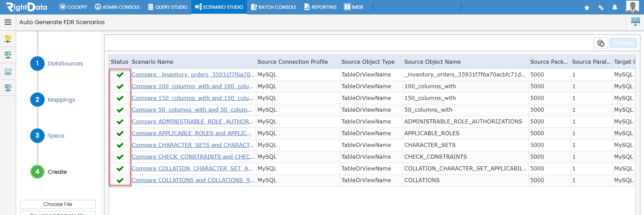
Task: Click the Choose File button
Action: 58,204
